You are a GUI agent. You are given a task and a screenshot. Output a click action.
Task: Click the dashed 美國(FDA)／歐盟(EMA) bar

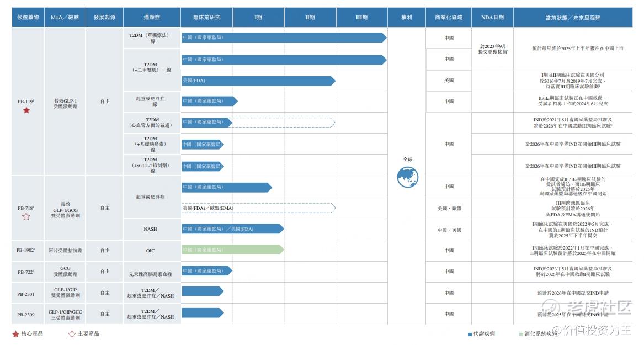[x=258, y=208]
